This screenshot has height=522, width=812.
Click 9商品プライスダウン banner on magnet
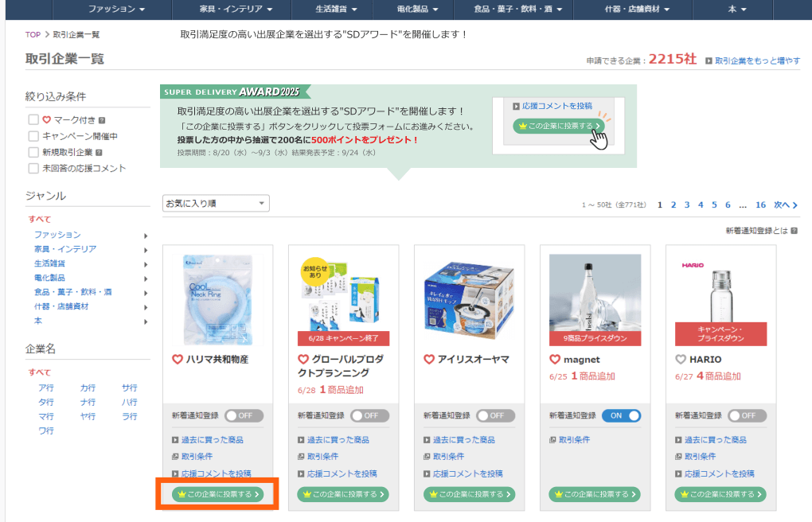click(x=595, y=339)
